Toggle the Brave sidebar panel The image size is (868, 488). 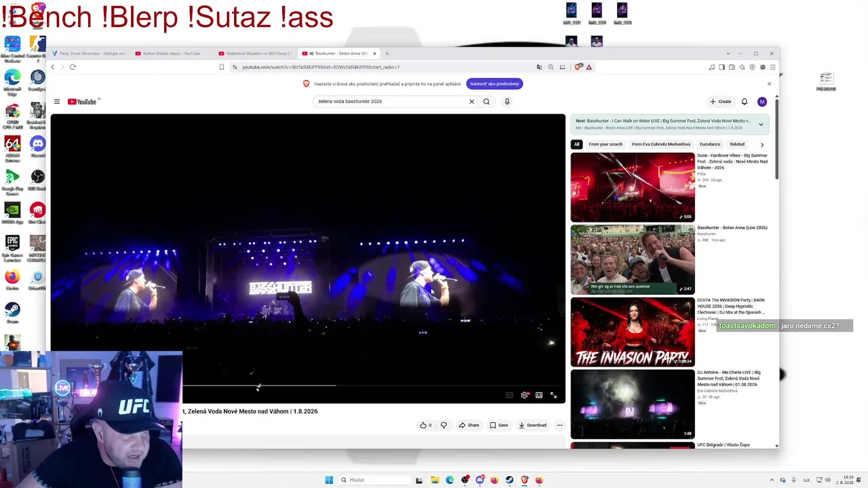click(722, 67)
